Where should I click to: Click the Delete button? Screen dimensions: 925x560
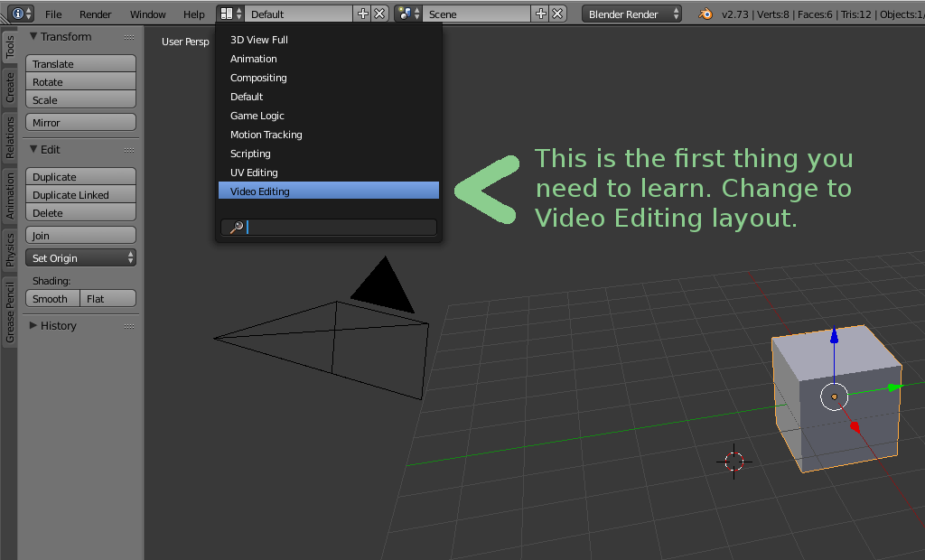[80, 212]
